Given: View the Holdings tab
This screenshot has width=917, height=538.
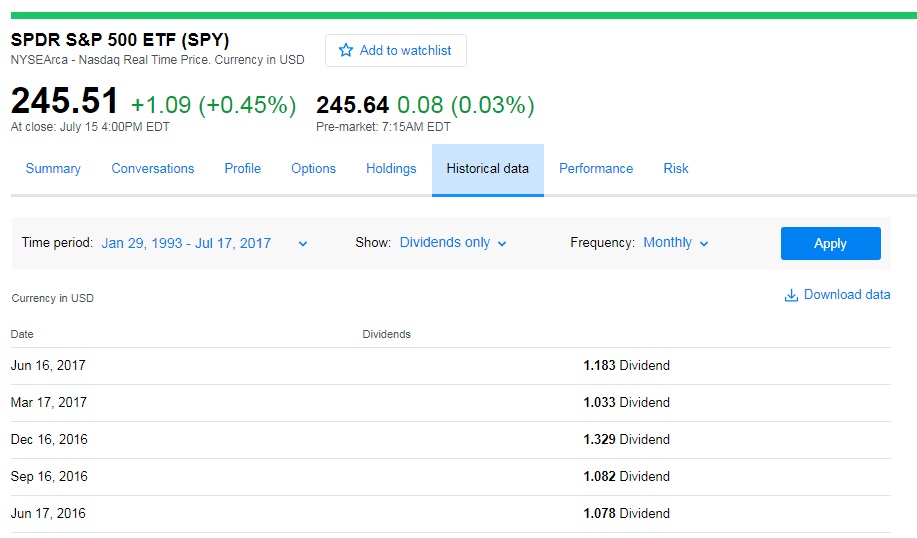Looking at the screenshot, I should pos(391,169).
